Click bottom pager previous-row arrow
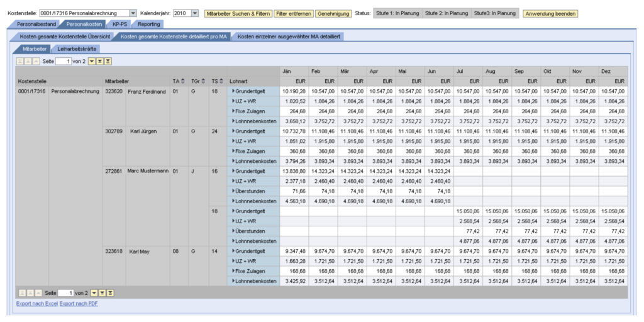This screenshot has width=644, height=322. pyautogui.click(x=38, y=293)
